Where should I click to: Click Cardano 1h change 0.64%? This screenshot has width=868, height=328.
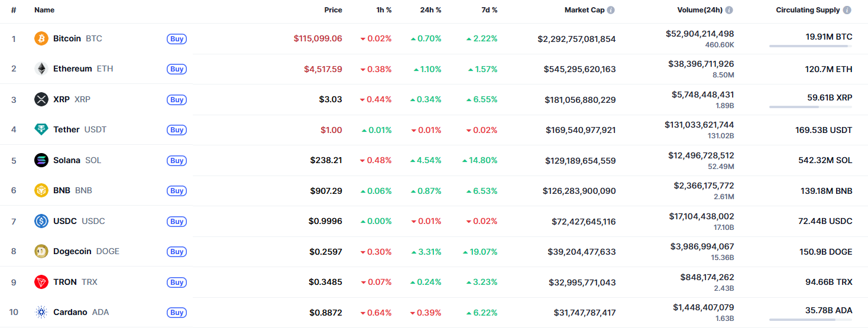point(376,313)
